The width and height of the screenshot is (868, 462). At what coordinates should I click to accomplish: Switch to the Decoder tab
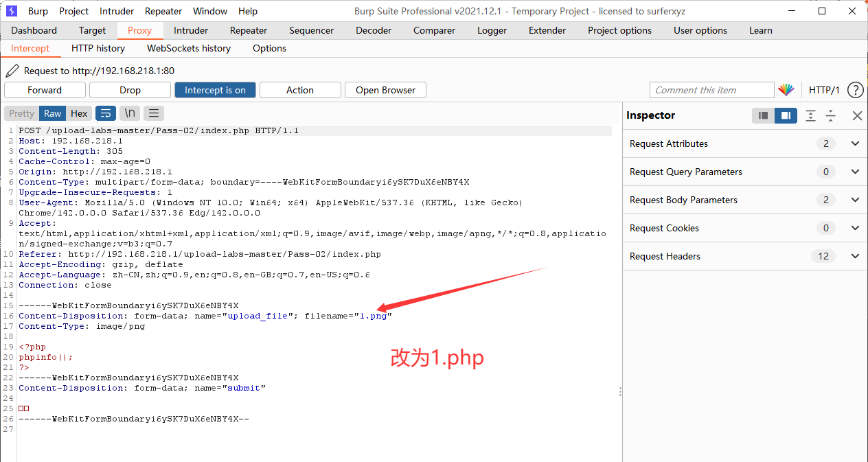(374, 30)
